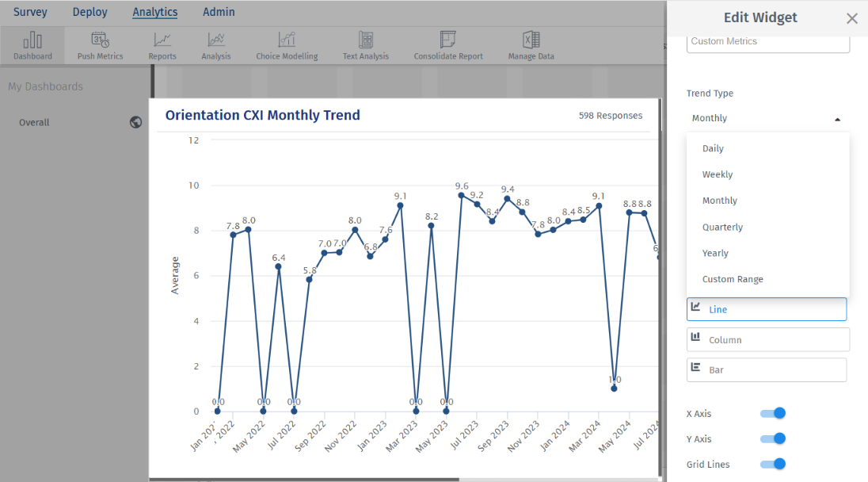This screenshot has height=482, width=868.
Task: Open the Dashboard icon in toolbar
Action: 32,40
